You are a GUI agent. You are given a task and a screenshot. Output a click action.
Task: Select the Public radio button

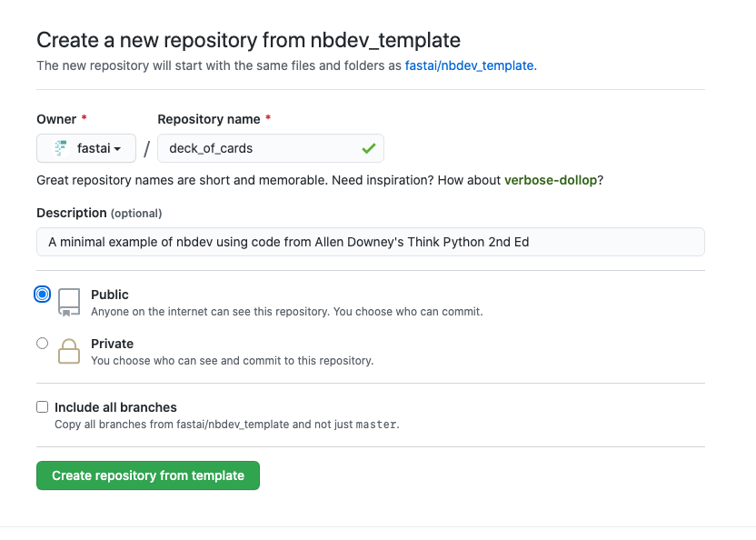[43, 294]
